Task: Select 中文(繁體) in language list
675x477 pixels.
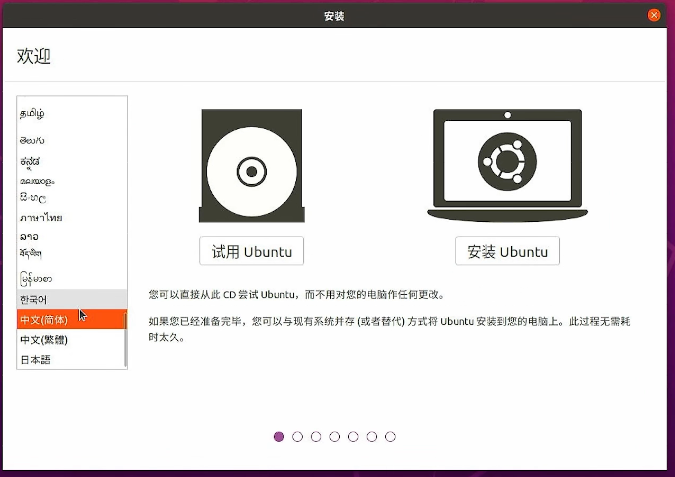Action: click(71, 340)
